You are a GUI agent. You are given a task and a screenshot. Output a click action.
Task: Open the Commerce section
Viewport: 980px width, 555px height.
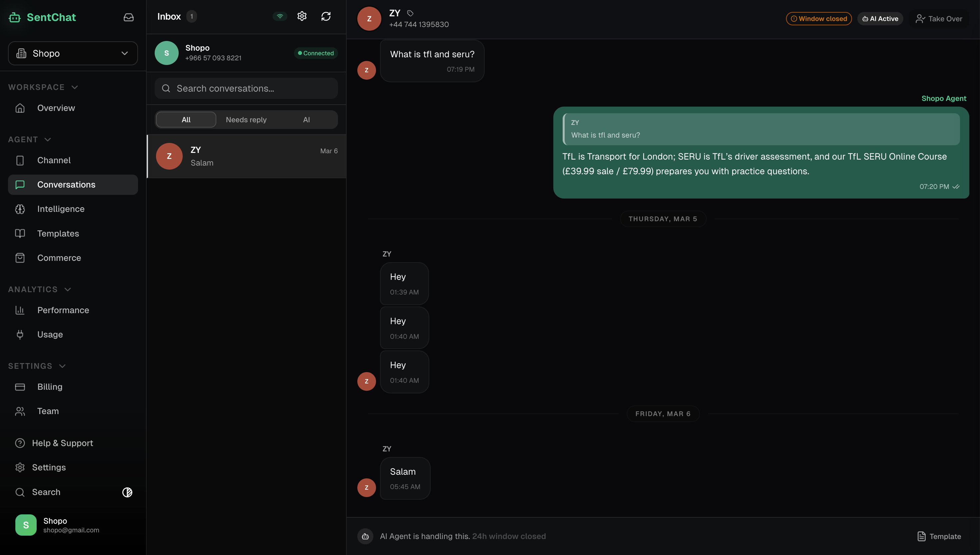pyautogui.click(x=59, y=258)
